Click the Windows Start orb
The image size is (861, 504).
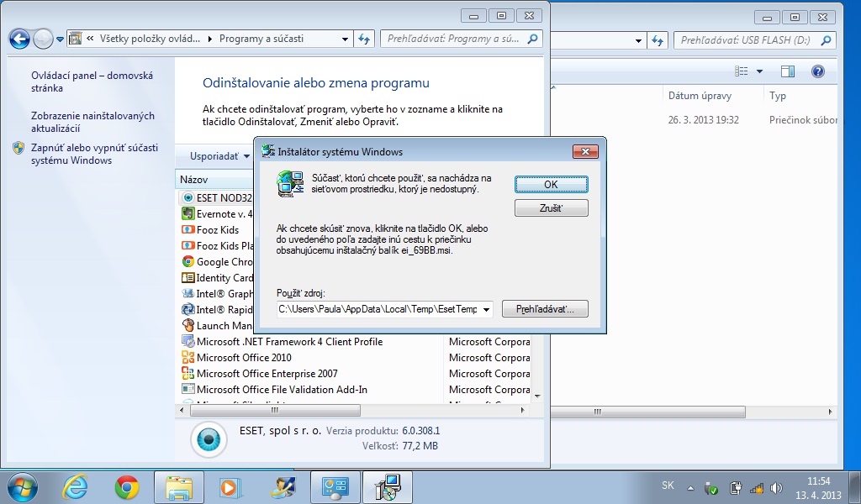(x=23, y=486)
